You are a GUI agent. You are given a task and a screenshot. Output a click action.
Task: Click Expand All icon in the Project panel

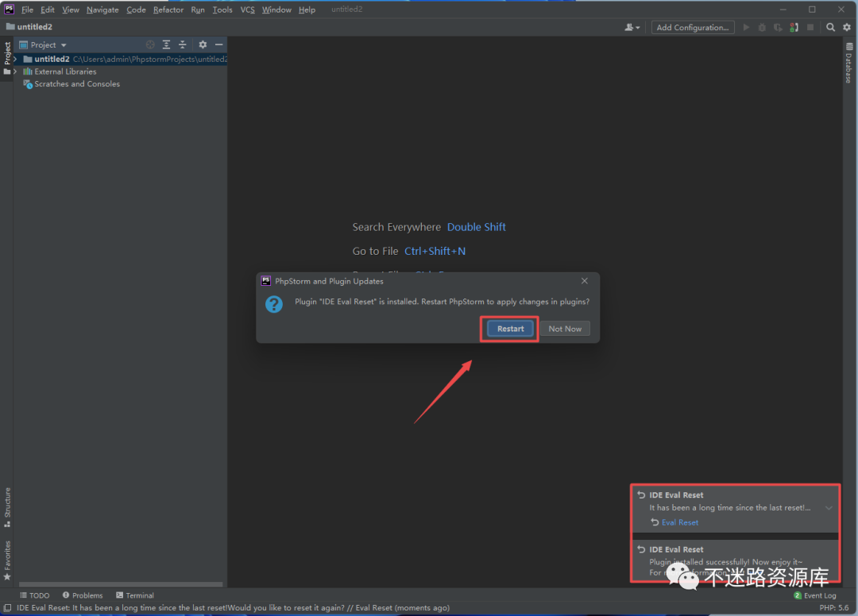(x=166, y=44)
